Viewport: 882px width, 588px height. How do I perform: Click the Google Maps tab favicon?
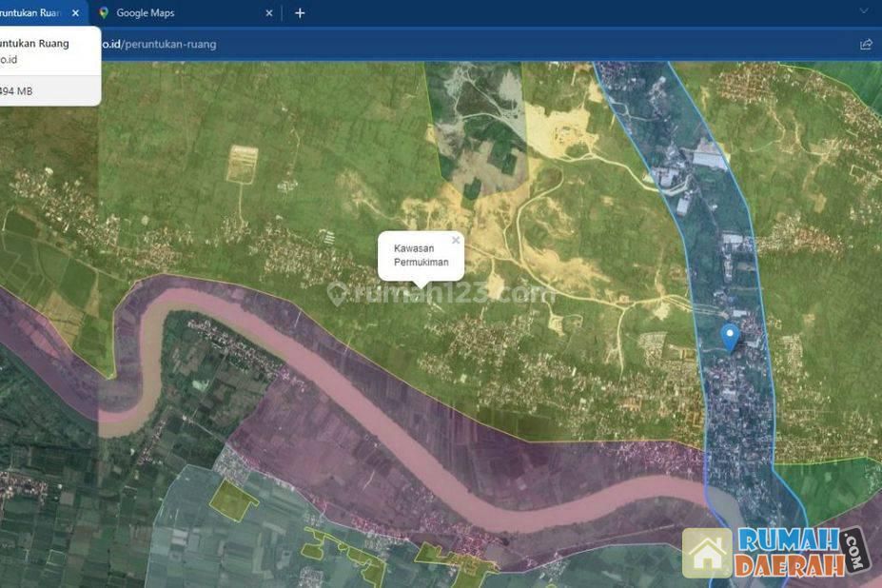pos(104,13)
